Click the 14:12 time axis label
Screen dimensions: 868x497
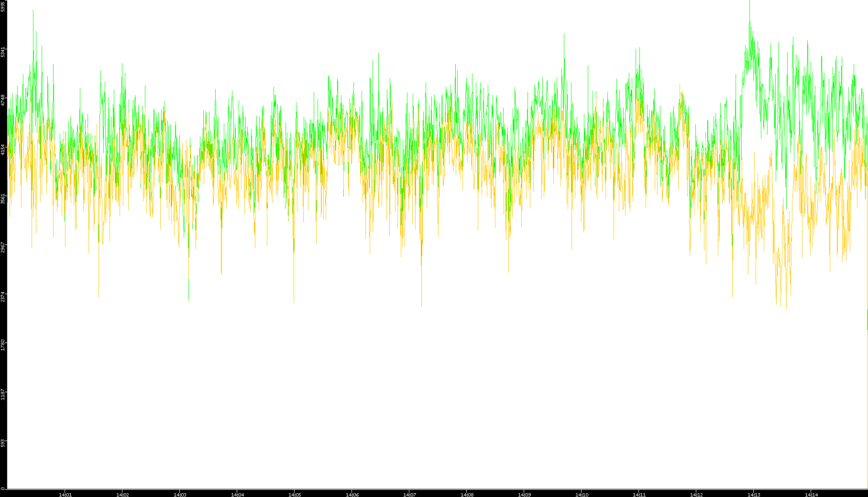tap(696, 494)
